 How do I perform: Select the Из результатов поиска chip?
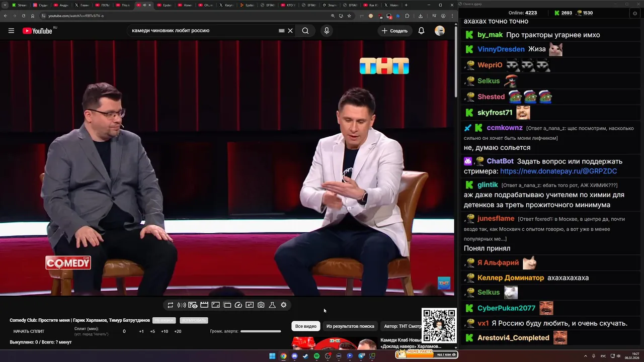350,326
